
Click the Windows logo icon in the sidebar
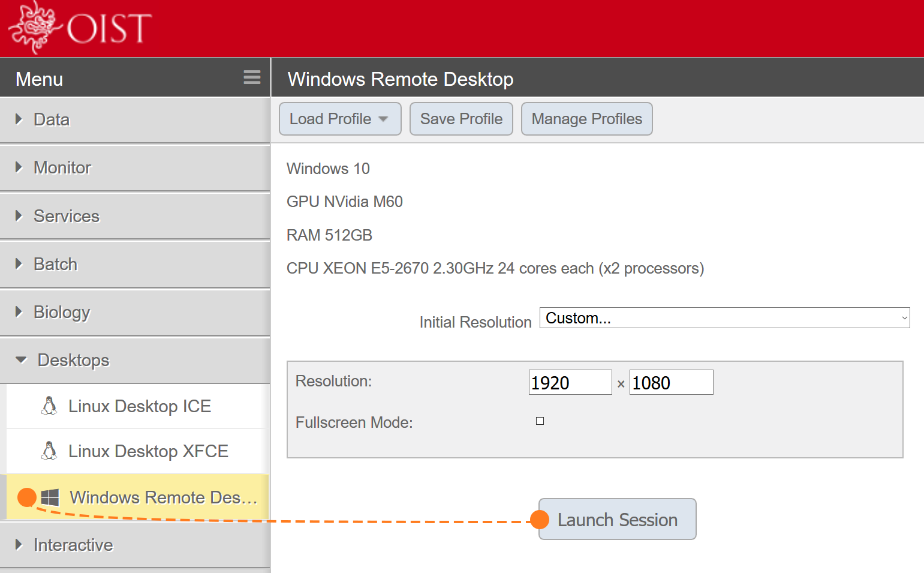pyautogui.click(x=50, y=497)
